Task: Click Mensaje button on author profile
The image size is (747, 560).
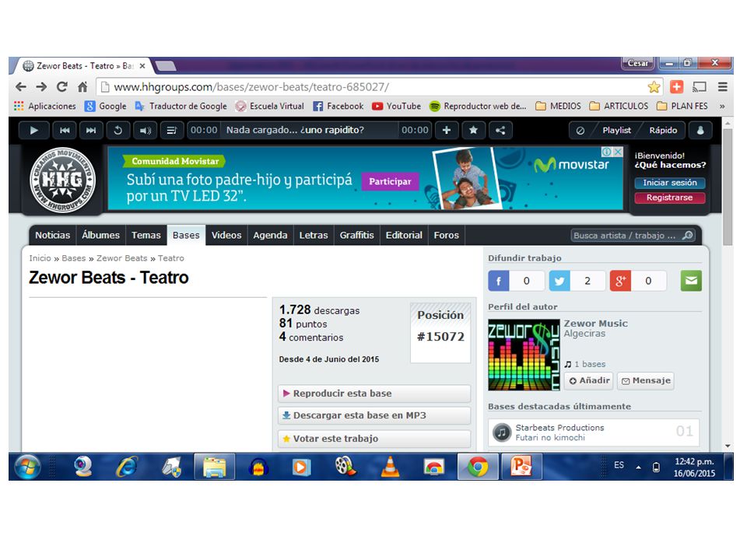Action: tap(646, 380)
